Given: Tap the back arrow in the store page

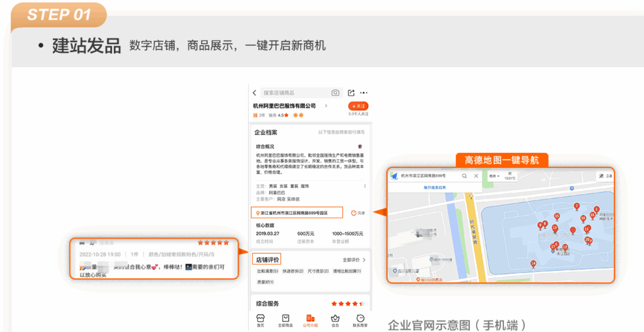Looking at the screenshot, I should click(x=254, y=93).
